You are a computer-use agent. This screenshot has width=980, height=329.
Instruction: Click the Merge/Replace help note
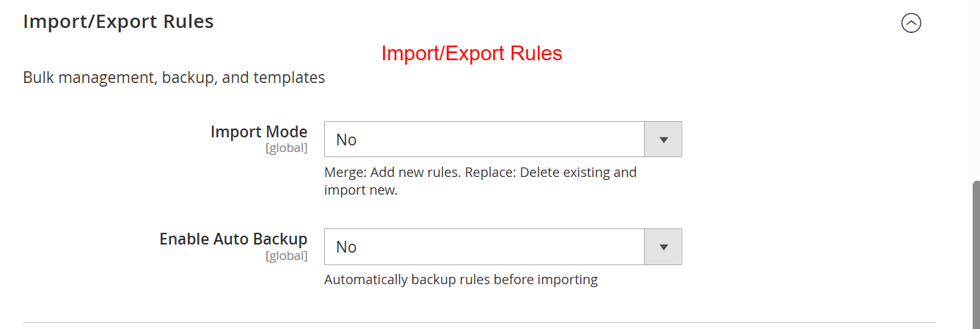tap(480, 181)
